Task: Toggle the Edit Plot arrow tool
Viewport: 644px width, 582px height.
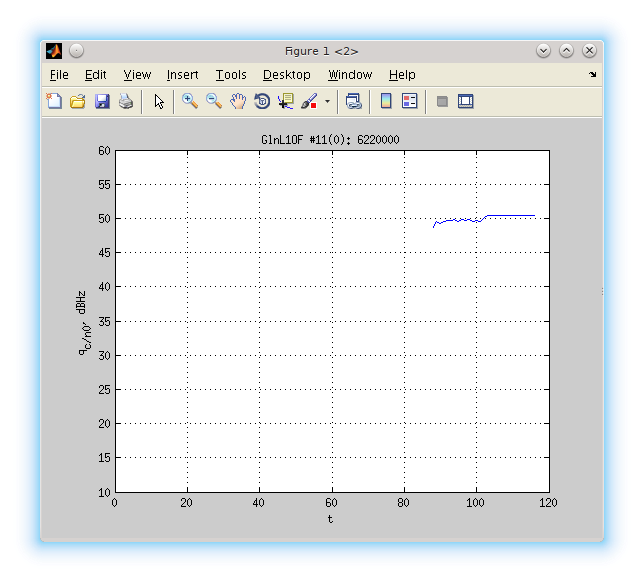Action: pyautogui.click(x=159, y=101)
